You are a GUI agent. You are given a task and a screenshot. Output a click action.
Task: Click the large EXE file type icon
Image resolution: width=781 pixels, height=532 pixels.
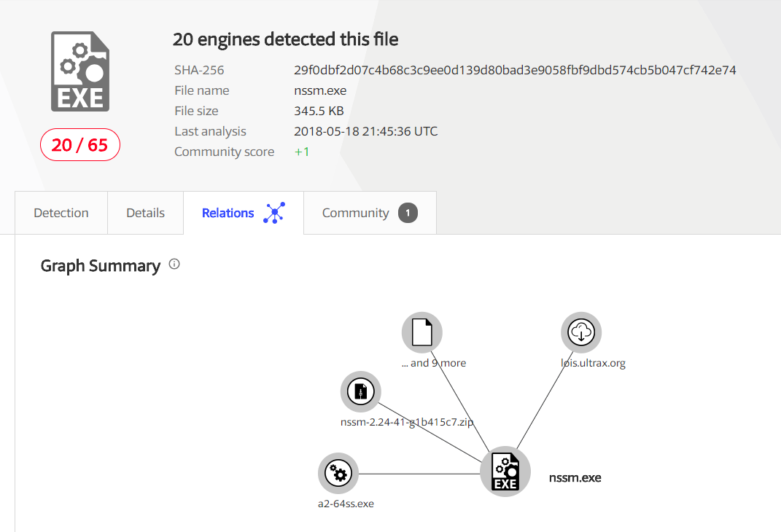point(80,71)
